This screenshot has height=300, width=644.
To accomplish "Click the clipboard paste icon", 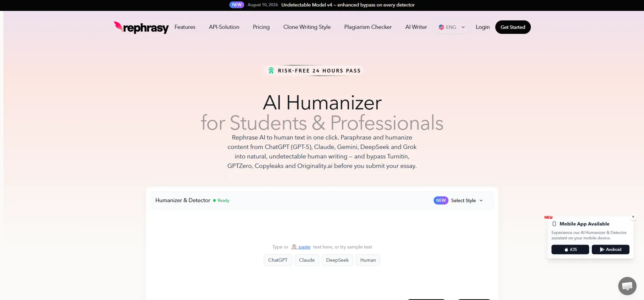I will pyautogui.click(x=294, y=247).
